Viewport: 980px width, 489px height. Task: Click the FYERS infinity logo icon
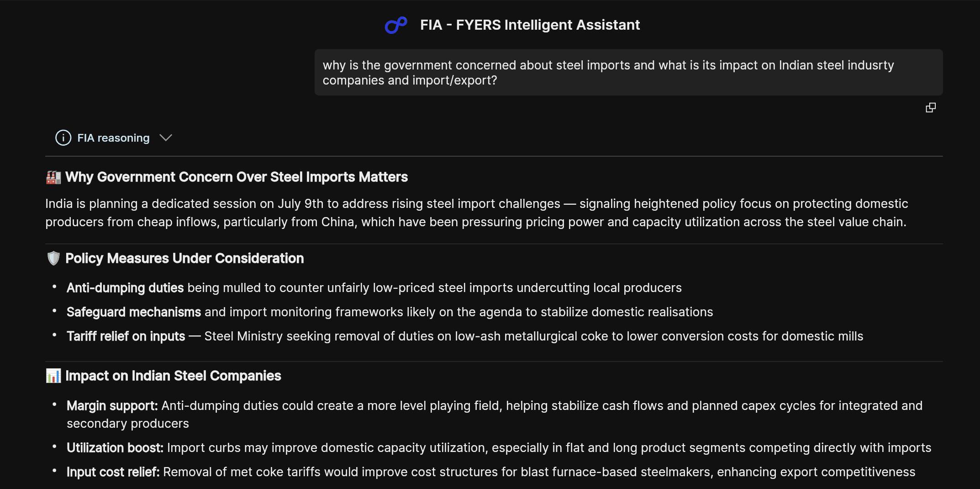click(396, 25)
